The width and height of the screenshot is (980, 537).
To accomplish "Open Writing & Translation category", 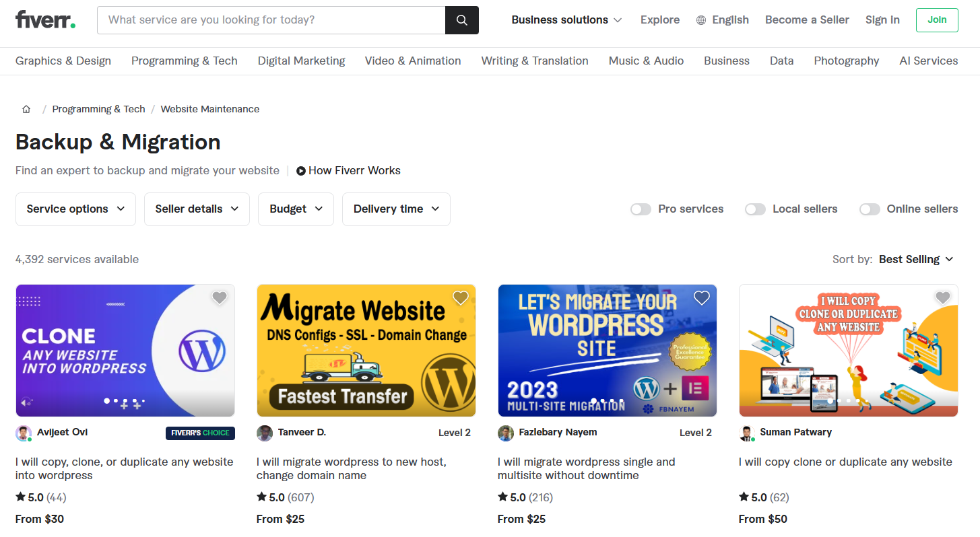I will pyautogui.click(x=535, y=61).
